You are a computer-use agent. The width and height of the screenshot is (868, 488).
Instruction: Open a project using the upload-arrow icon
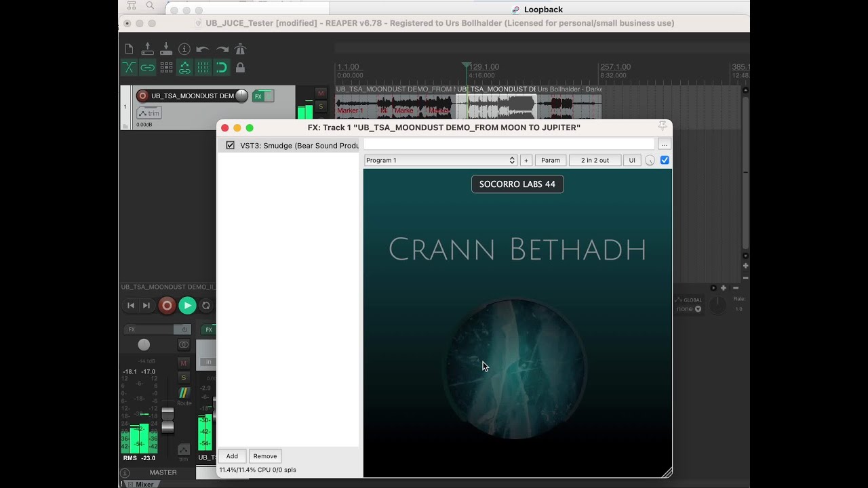click(x=147, y=49)
